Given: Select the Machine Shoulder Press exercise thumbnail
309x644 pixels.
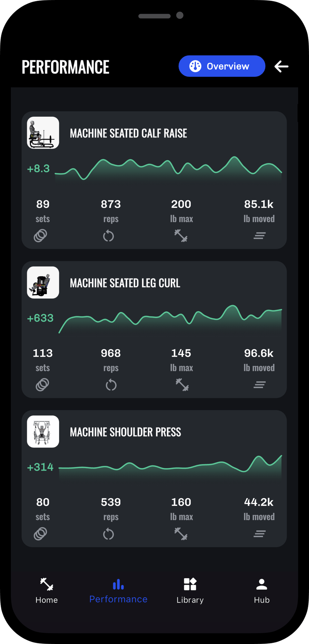Looking at the screenshot, I should pyautogui.click(x=43, y=432).
